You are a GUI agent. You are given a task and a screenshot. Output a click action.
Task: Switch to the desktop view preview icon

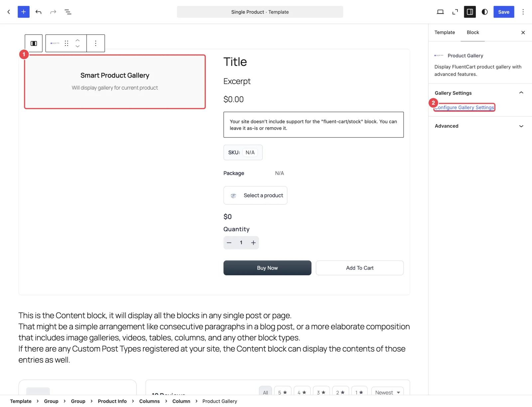pos(440,12)
